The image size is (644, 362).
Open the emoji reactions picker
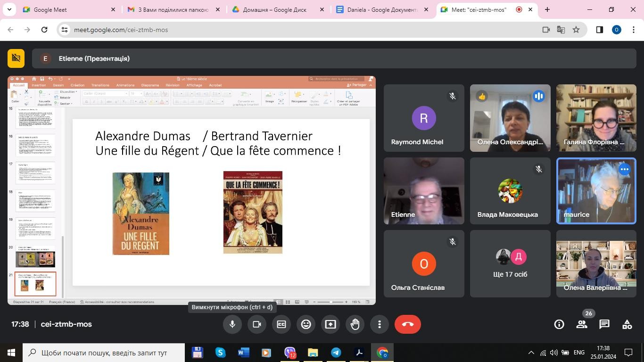tap(306, 324)
